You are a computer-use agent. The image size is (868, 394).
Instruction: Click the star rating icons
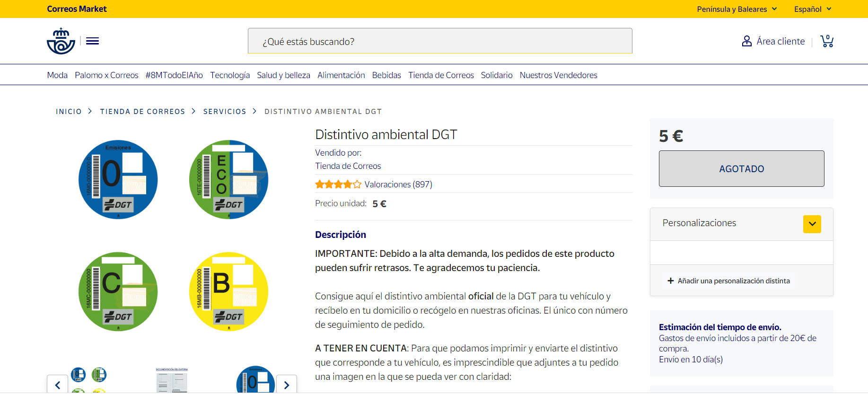(x=338, y=184)
